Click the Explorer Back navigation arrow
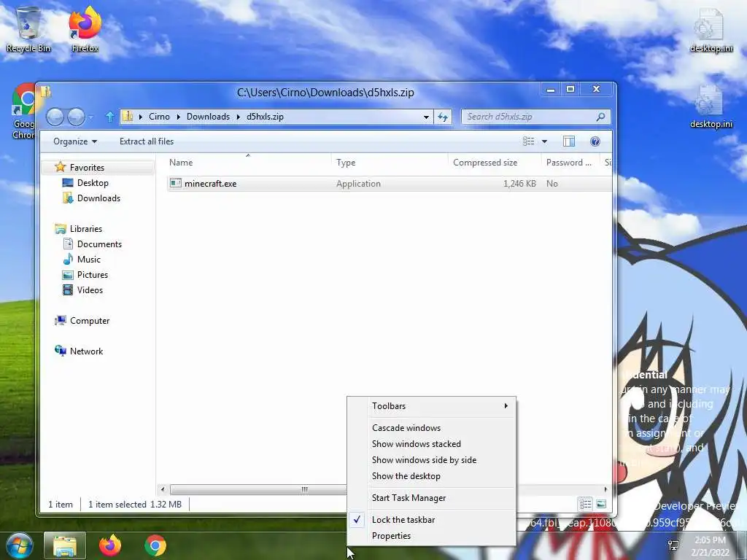The image size is (747, 560). click(x=55, y=117)
